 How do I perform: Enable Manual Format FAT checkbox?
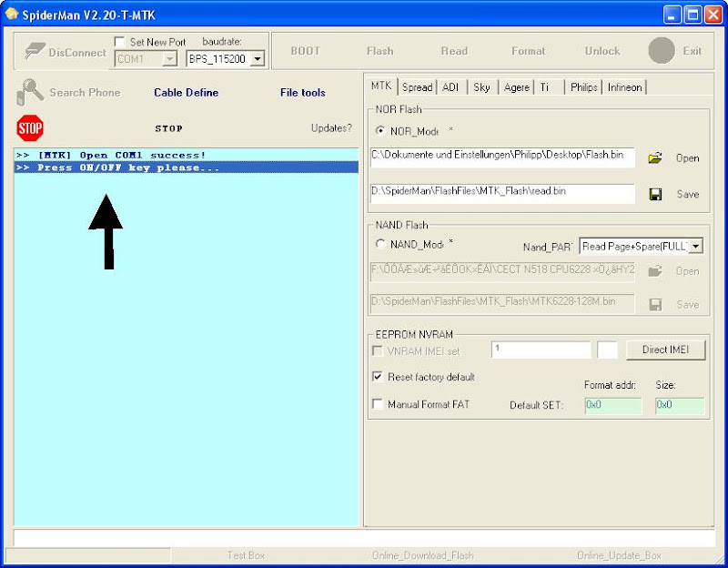pyautogui.click(x=378, y=404)
